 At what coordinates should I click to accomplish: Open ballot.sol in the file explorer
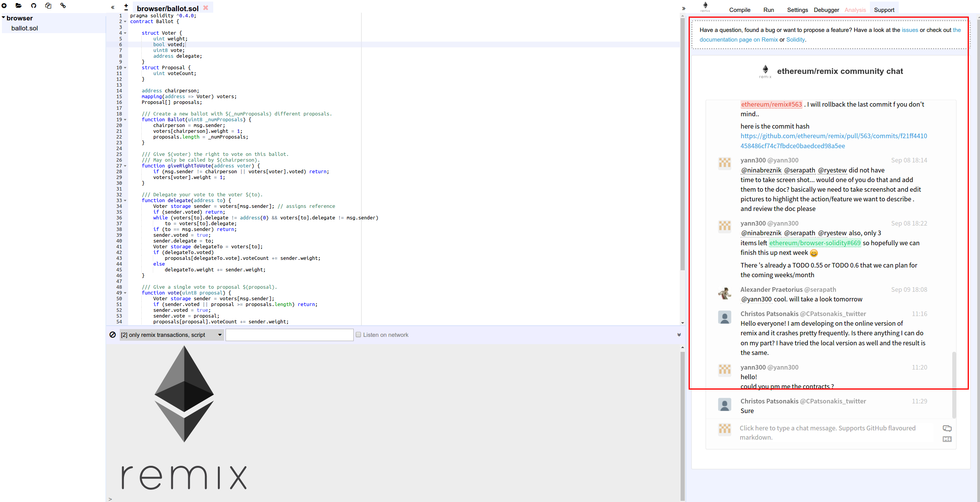25,28
